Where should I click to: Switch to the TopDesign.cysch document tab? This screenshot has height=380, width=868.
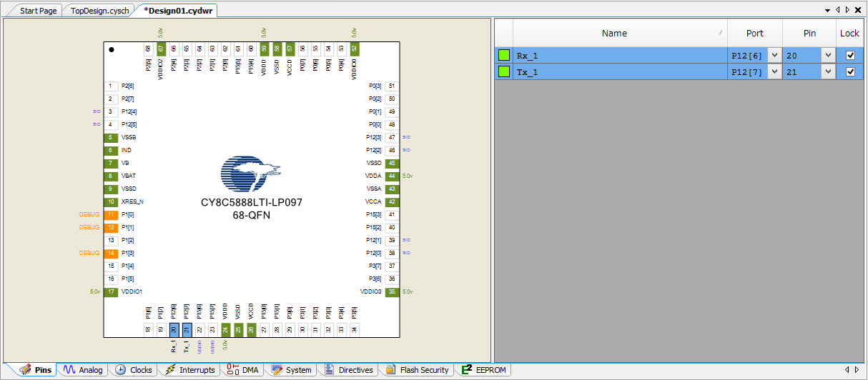pyautogui.click(x=99, y=11)
